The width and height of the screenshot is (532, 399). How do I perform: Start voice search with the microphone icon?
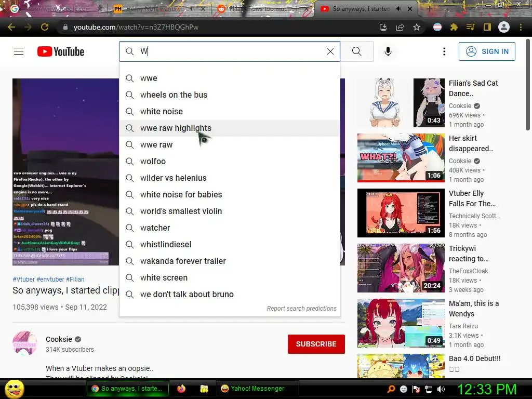click(388, 51)
